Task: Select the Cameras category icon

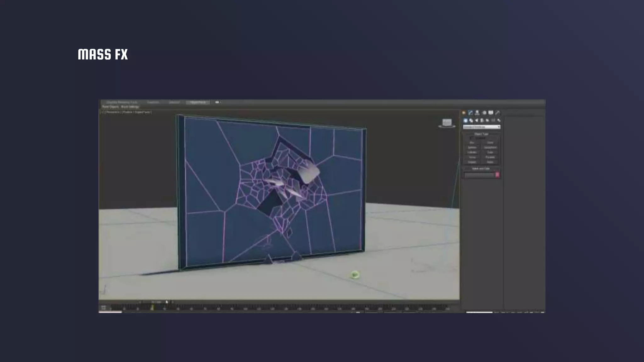Action: [x=482, y=120]
